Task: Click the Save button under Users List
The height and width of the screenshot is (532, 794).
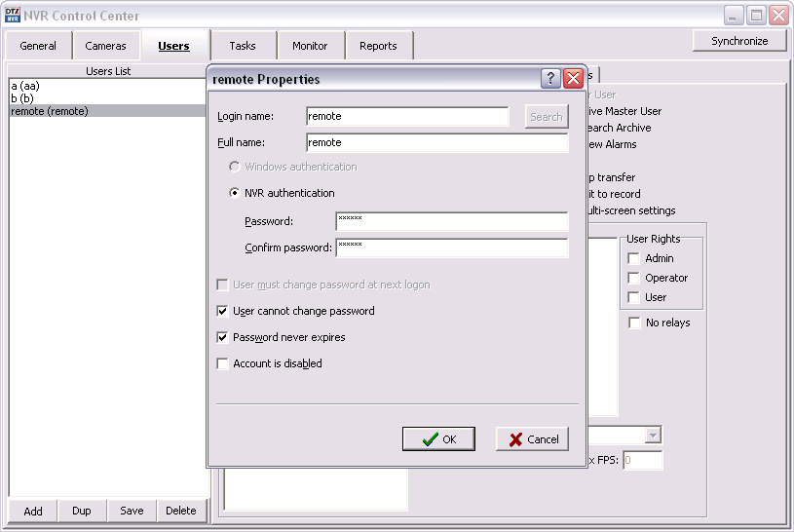Action: [x=132, y=511]
